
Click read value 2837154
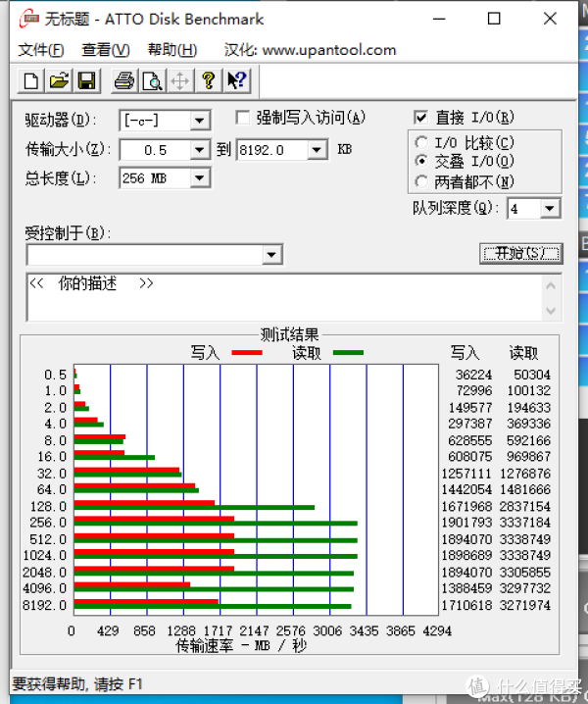pos(524,507)
